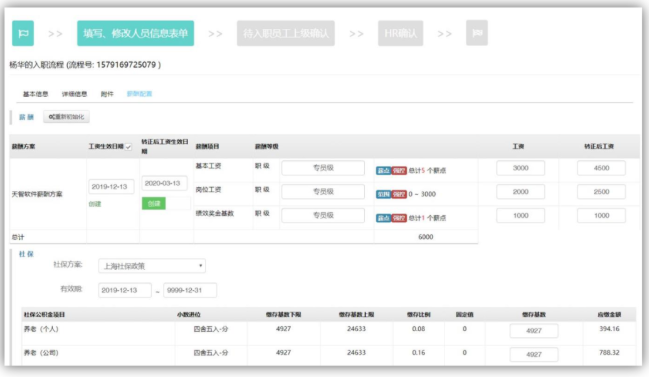Image resolution: width=649 pixels, height=377 pixels.
Task: Click the red 强控 badge in 基本工资 row
Action: [399, 170]
